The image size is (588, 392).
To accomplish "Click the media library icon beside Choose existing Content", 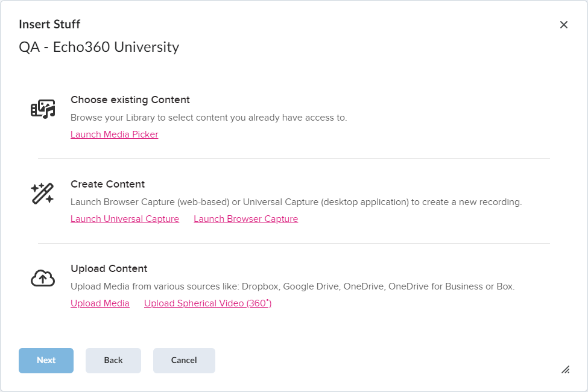I will point(43,109).
